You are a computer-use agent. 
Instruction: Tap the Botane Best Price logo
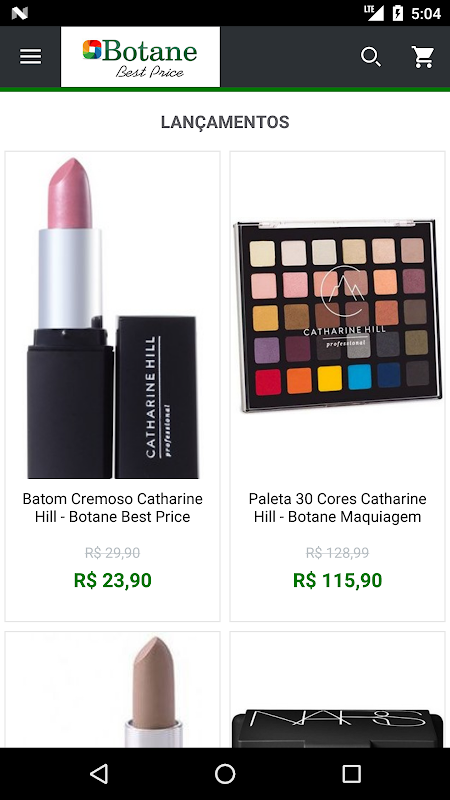pyautogui.click(x=140, y=57)
